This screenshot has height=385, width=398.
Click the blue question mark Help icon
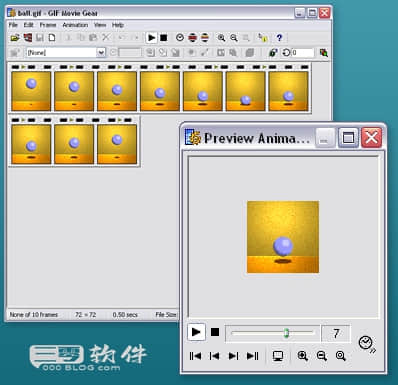tap(279, 38)
